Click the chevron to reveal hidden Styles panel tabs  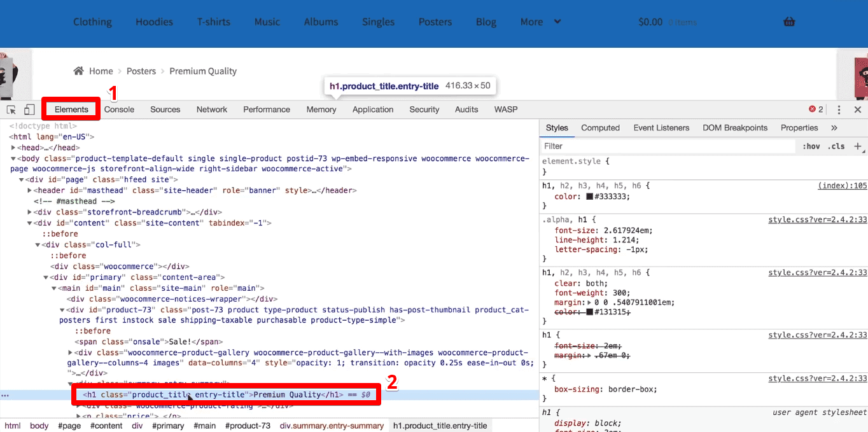(834, 127)
